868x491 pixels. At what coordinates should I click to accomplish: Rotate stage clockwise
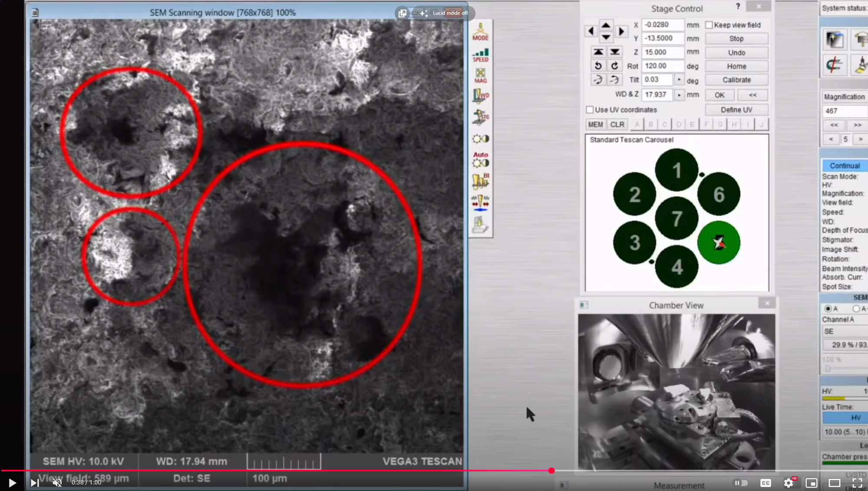click(x=614, y=66)
